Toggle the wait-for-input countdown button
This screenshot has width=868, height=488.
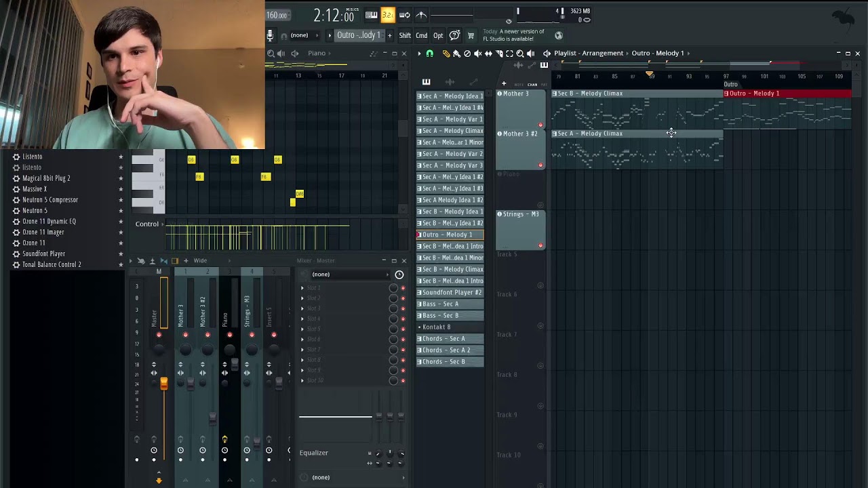click(x=388, y=15)
